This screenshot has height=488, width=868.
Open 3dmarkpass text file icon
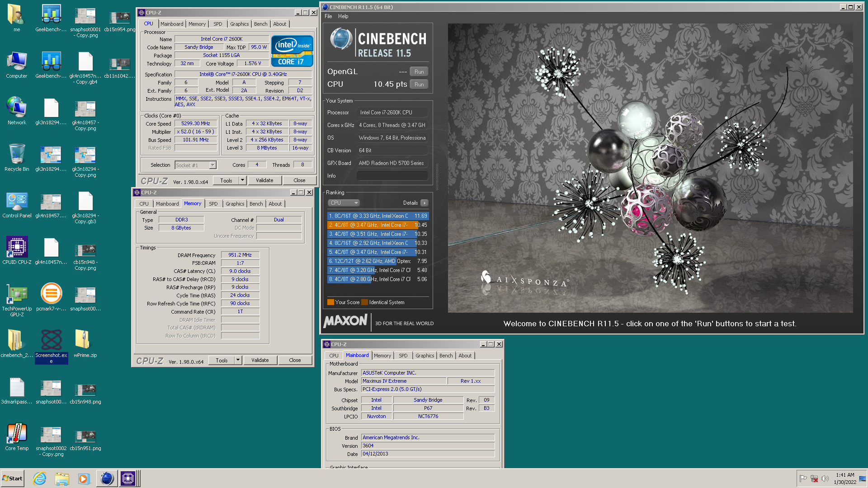pyautogui.click(x=17, y=390)
